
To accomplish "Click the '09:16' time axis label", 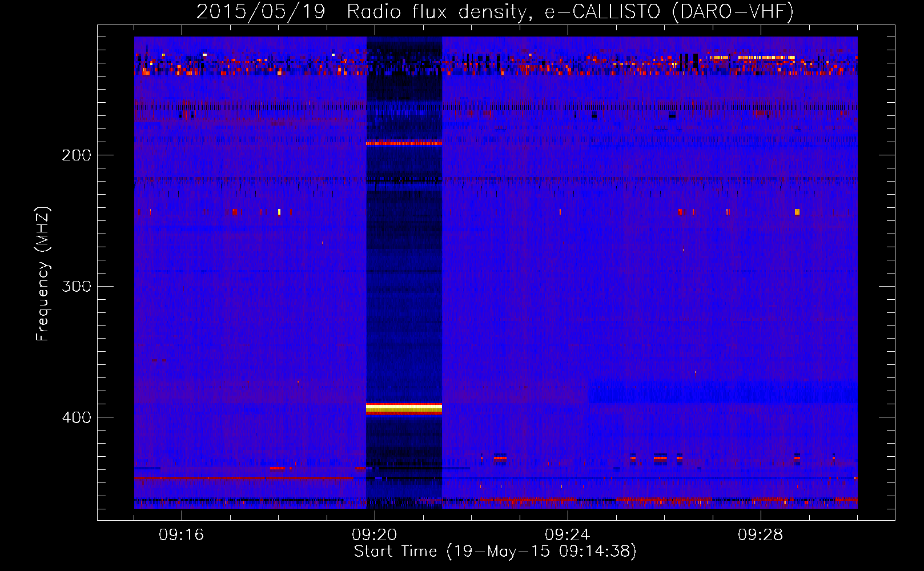I will (x=182, y=535).
